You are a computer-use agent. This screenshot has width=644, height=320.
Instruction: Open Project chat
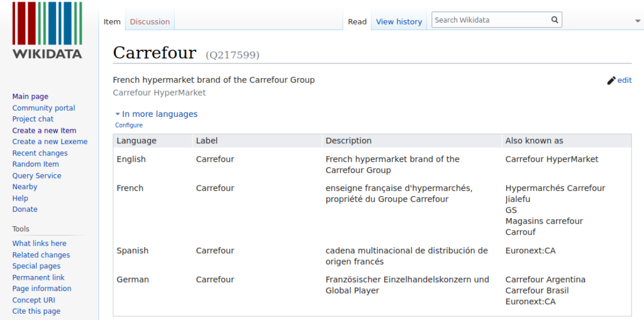[33, 119]
